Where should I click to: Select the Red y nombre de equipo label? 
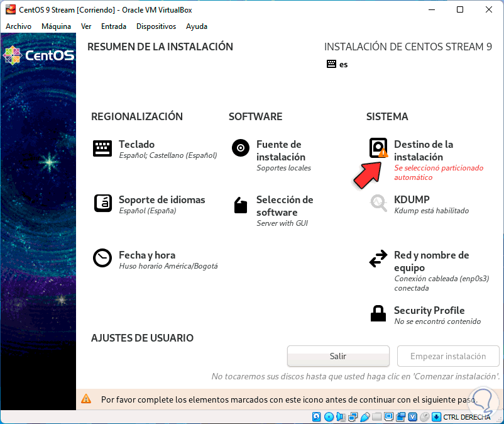click(431, 261)
